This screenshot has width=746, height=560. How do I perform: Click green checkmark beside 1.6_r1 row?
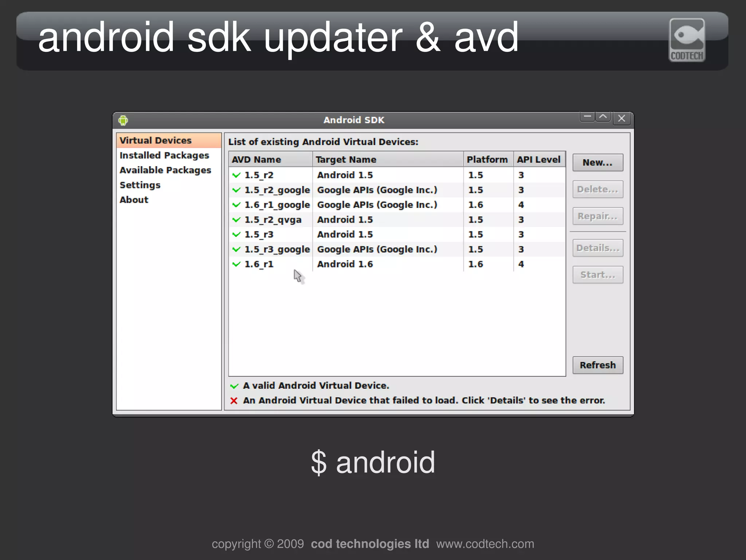[236, 265]
